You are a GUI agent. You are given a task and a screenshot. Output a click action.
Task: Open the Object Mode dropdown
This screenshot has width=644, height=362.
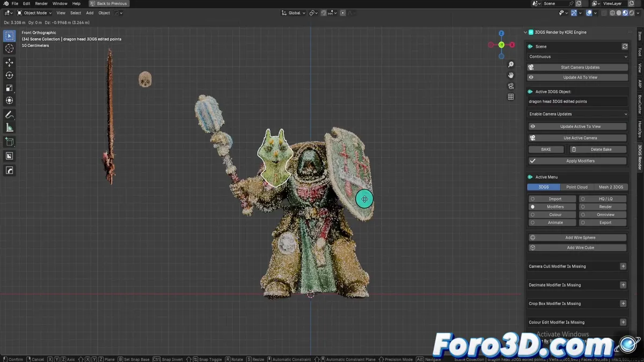click(35, 13)
